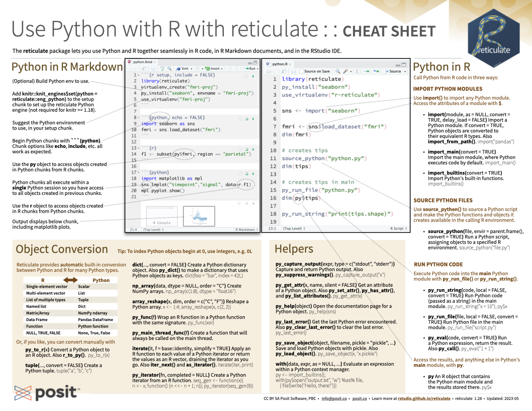Collapse the chunk output with double-chevron icon
532x411 pixels.
(x=247, y=204)
